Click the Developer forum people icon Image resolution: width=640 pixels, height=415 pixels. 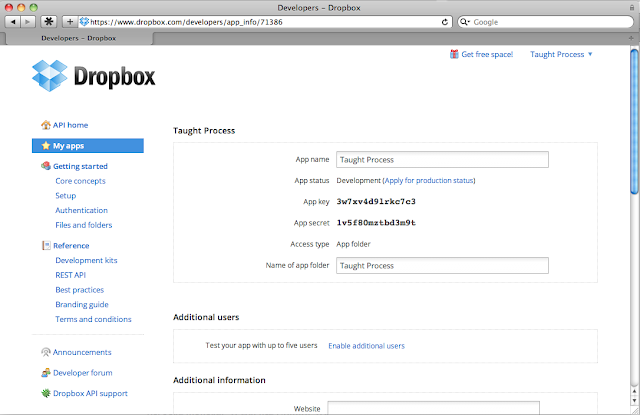pos(46,373)
